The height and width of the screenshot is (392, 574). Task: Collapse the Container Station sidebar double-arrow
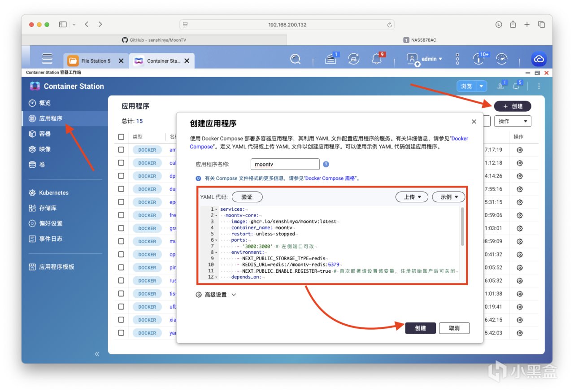97,354
